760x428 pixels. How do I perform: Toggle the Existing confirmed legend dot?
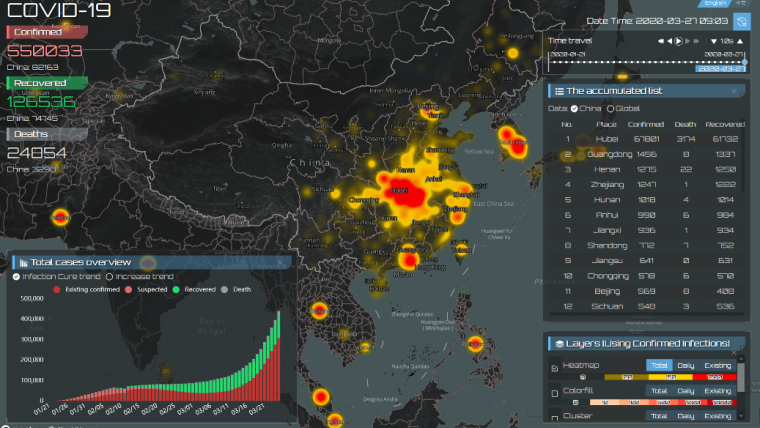[57, 289]
